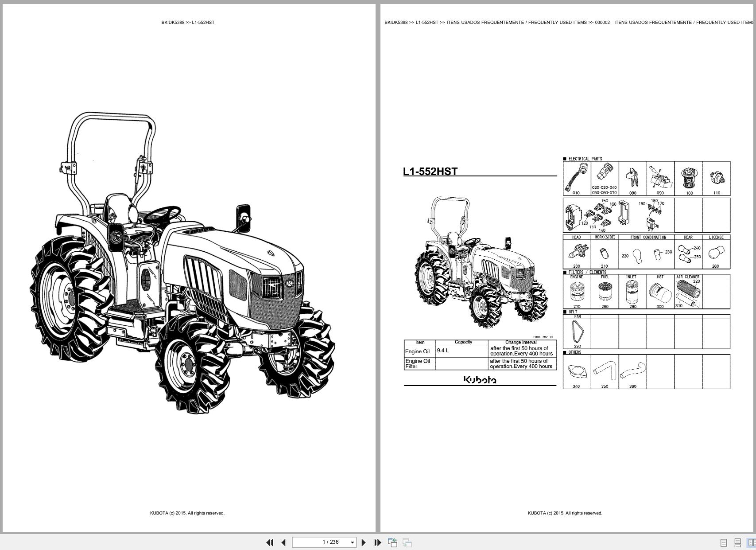Select the two-page side-by-side view layout

(x=751, y=542)
